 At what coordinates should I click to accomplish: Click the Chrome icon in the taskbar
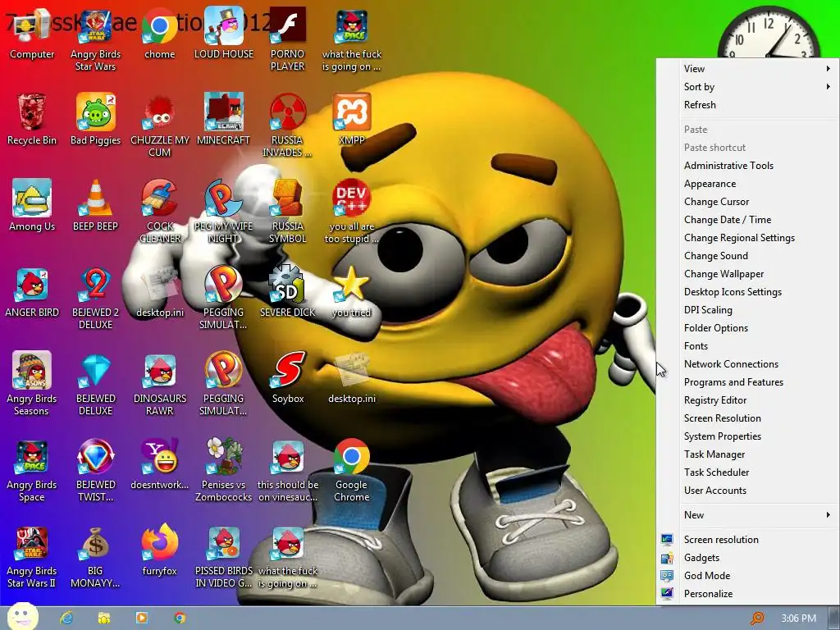point(180,618)
